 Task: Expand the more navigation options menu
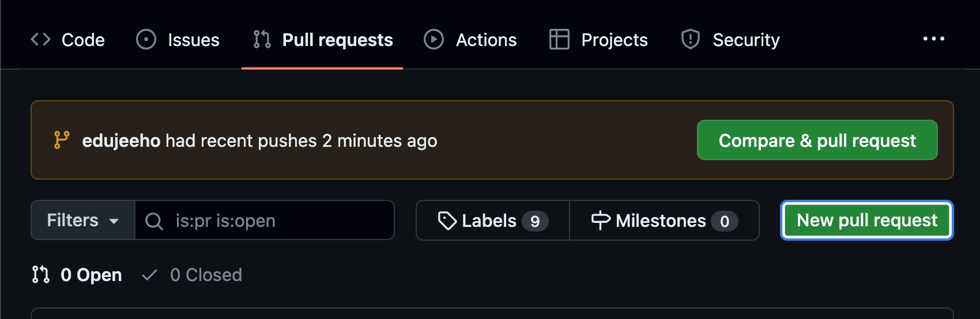tap(933, 39)
